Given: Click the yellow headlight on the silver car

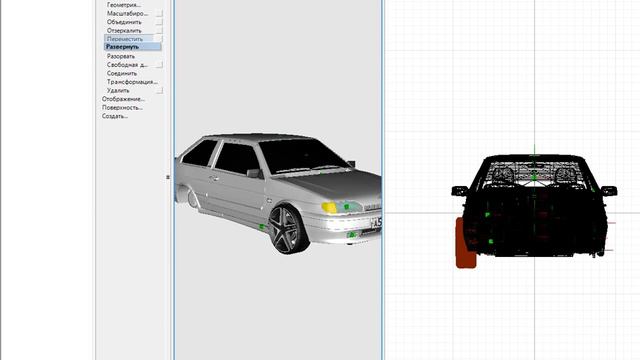Looking at the screenshot, I should (x=329, y=207).
